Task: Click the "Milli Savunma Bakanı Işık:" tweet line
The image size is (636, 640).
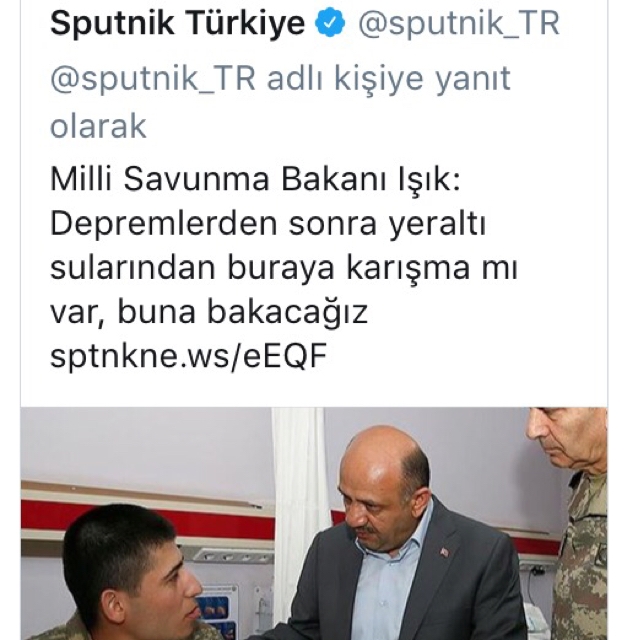Action: coord(255,179)
